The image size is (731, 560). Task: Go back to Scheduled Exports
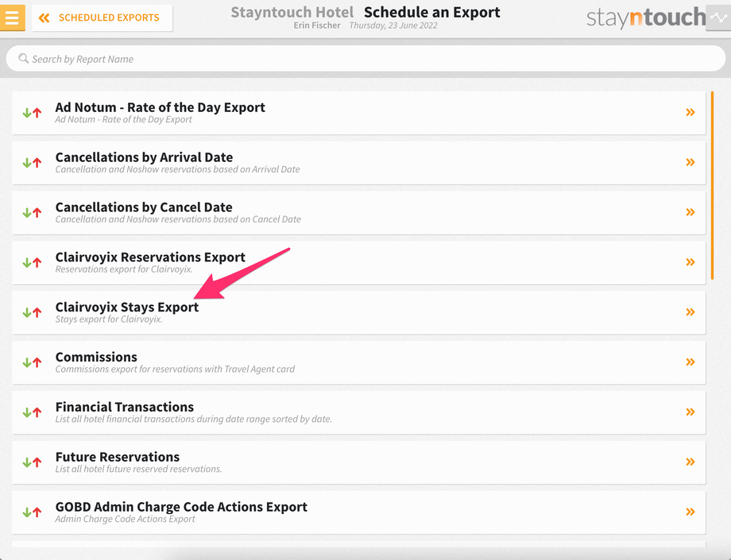(x=102, y=17)
